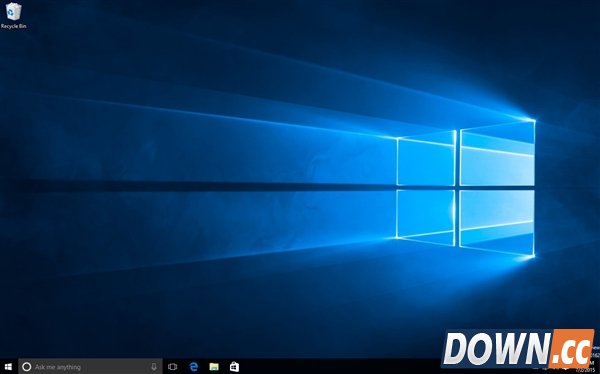Open the Recycle Bin desktop icon

coord(13,15)
